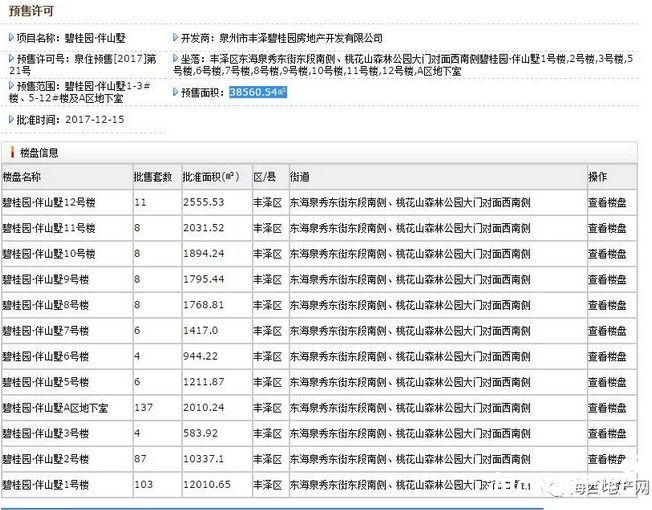
Task: Open 查看楼盘 link for 伴山墅9号楼
Action: pyautogui.click(x=607, y=280)
